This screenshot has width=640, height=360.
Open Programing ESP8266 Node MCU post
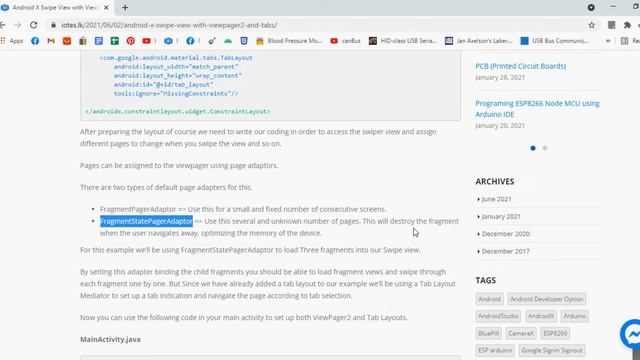point(537,109)
